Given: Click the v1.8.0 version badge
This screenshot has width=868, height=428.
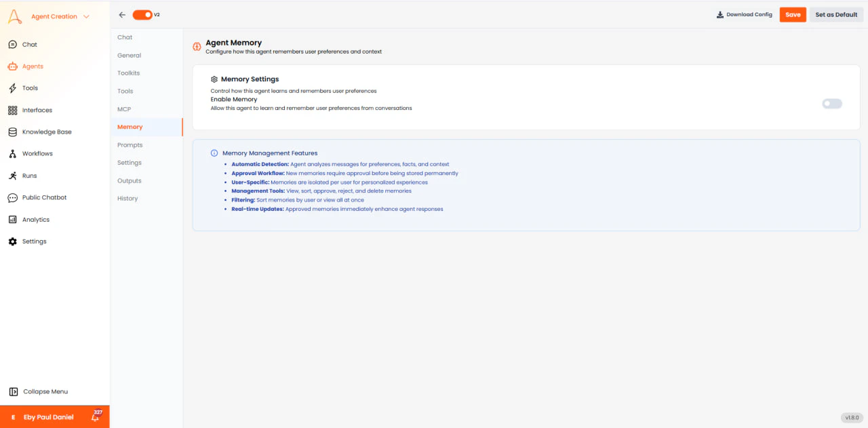Looking at the screenshot, I should (x=851, y=418).
